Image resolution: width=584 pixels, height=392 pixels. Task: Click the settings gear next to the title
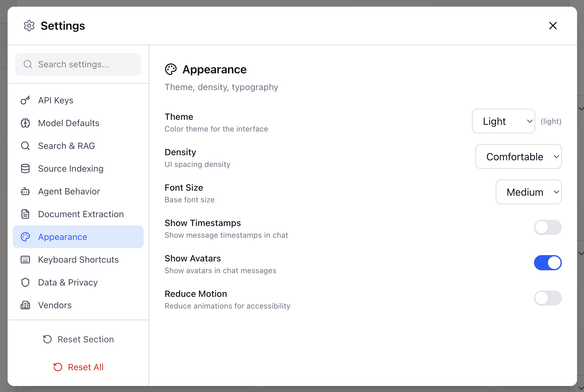tap(29, 26)
